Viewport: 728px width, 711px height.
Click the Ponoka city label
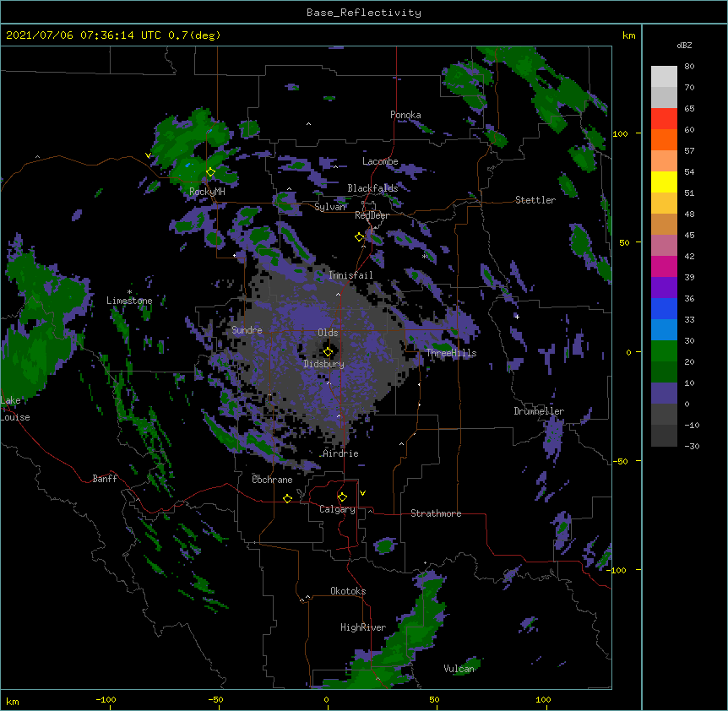pos(405,115)
